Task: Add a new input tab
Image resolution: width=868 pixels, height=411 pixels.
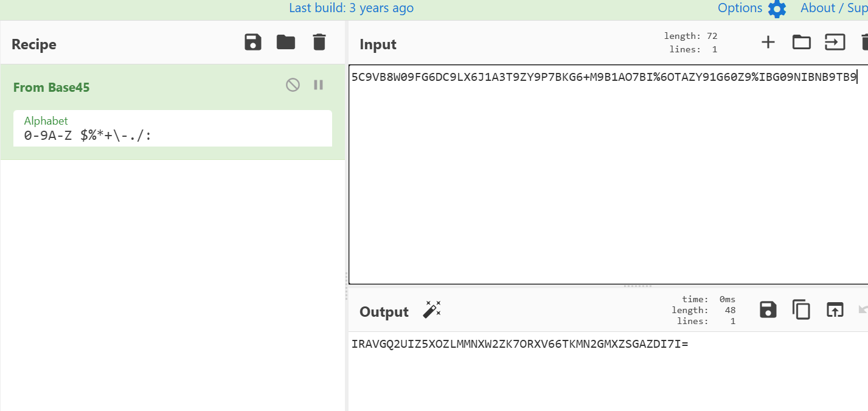Action: tap(768, 42)
